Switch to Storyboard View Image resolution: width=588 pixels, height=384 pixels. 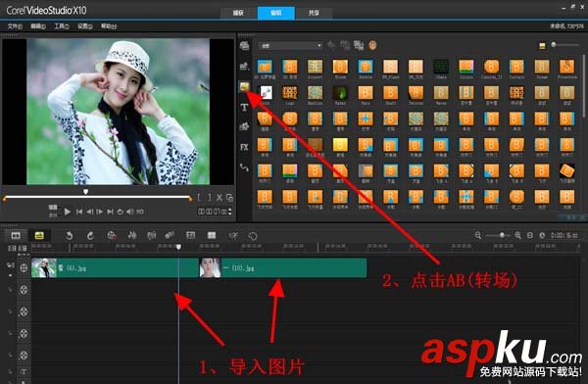[16, 235]
